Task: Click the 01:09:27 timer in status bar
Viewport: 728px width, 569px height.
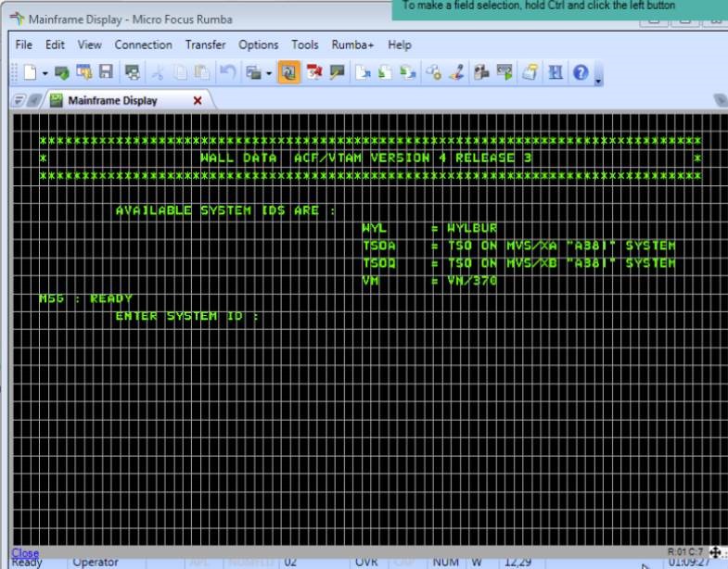Action: [x=689, y=563]
